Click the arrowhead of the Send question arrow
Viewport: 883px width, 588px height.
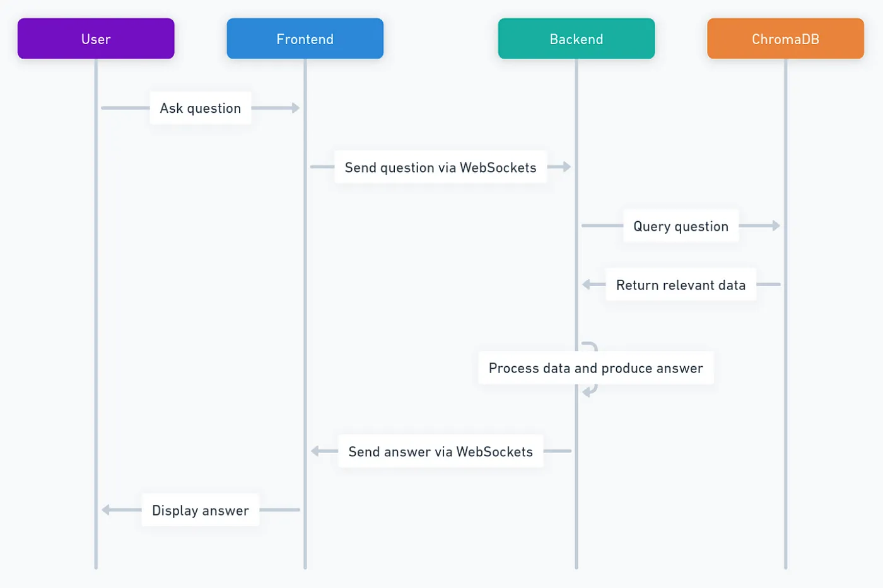(x=567, y=167)
